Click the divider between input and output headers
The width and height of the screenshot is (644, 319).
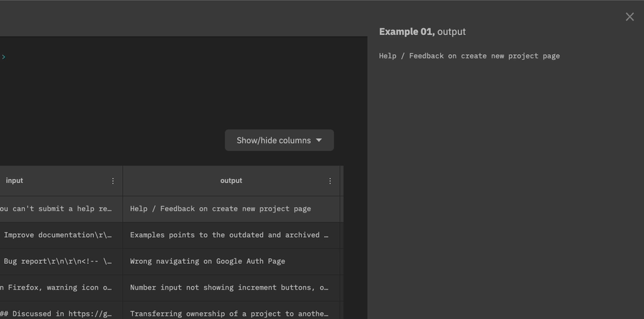[x=123, y=181]
